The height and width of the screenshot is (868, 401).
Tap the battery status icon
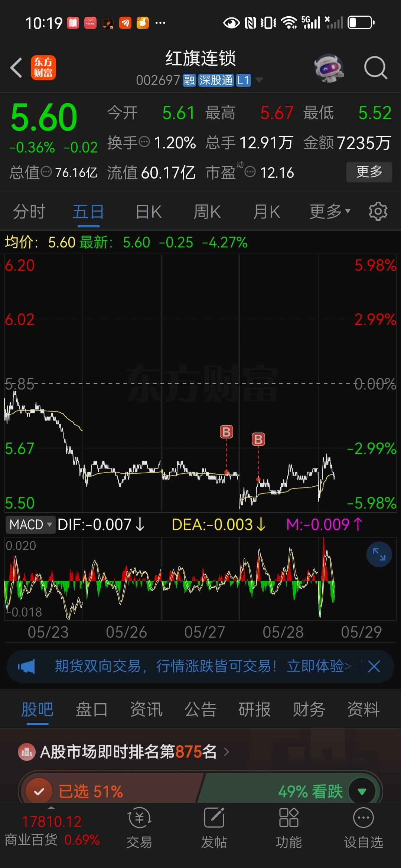(361, 23)
